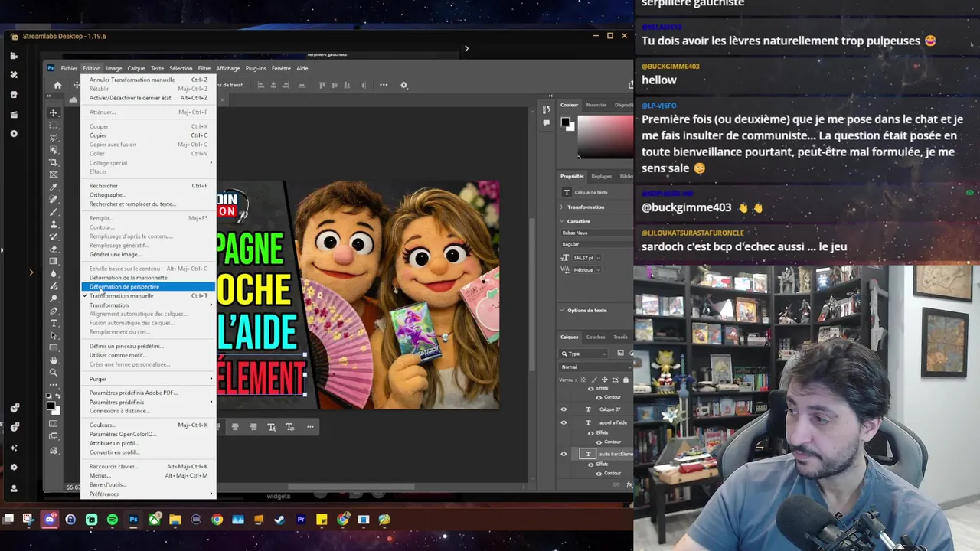
Task: Click inside the Couleur picker gradient field
Action: [605, 136]
